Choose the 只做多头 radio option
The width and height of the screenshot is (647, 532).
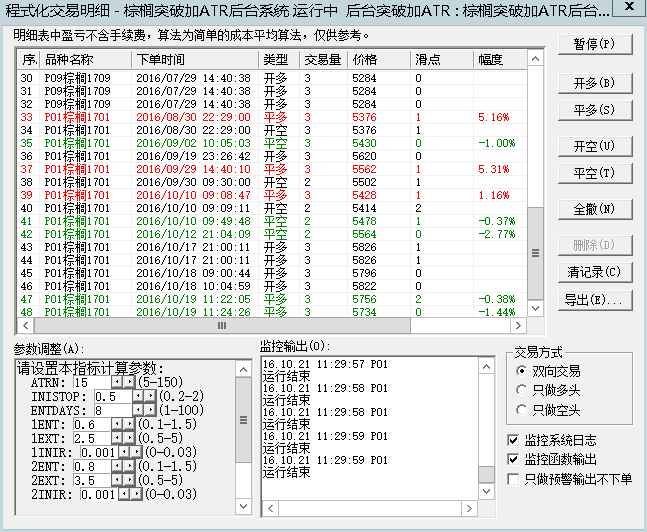[x=522, y=390]
